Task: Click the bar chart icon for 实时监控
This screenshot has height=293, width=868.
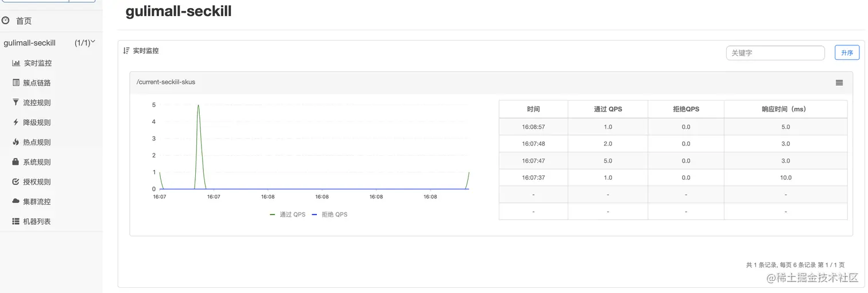Action: click(x=16, y=63)
